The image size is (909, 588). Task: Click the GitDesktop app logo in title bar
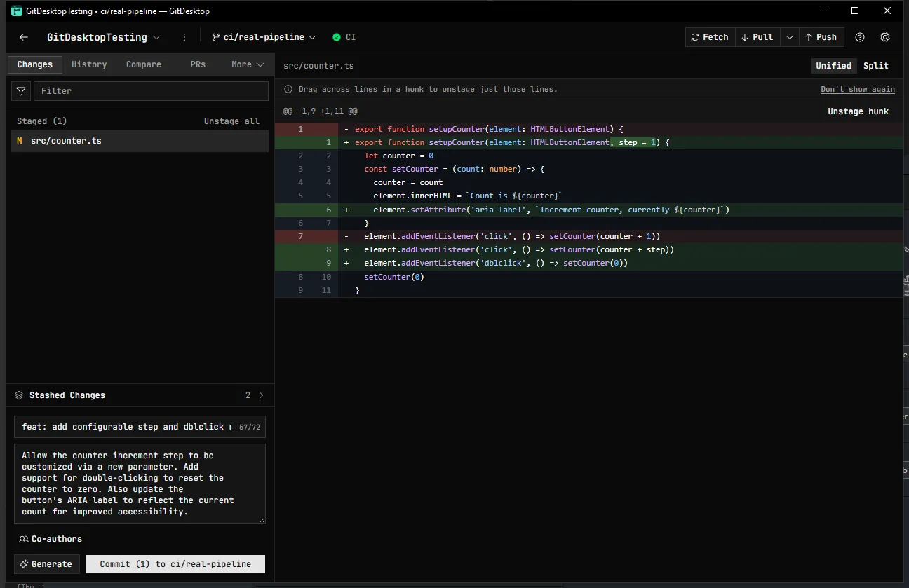tap(17, 11)
